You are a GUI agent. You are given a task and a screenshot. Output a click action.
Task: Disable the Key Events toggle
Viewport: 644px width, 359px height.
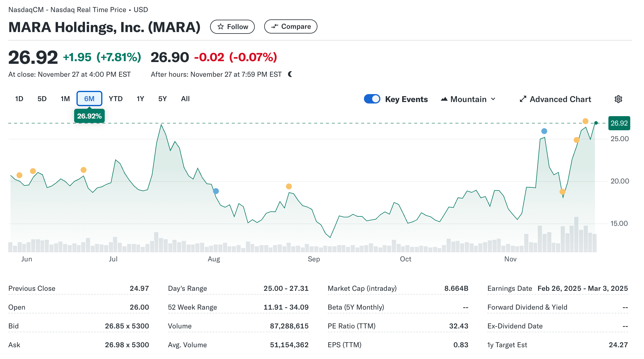point(372,99)
